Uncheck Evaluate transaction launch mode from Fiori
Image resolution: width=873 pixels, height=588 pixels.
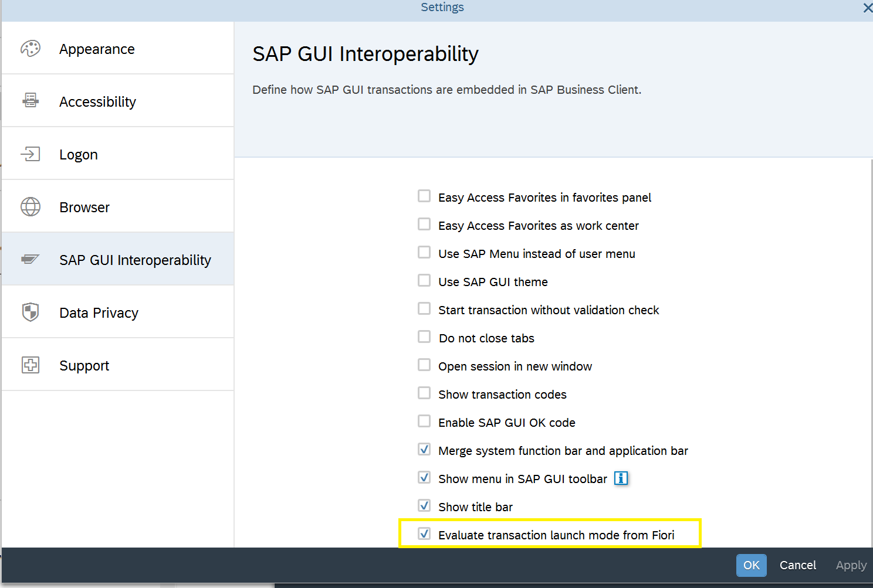point(424,534)
